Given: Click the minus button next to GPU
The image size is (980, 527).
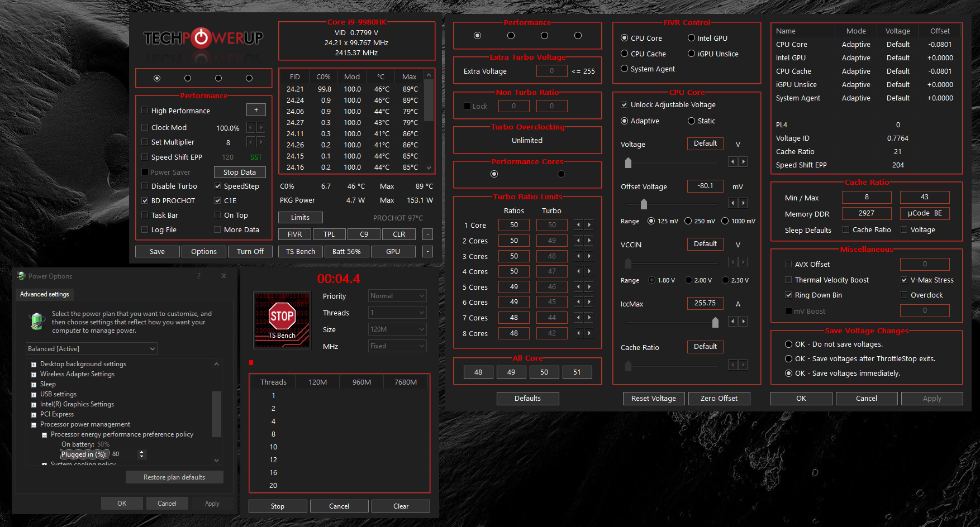Looking at the screenshot, I should point(427,251).
